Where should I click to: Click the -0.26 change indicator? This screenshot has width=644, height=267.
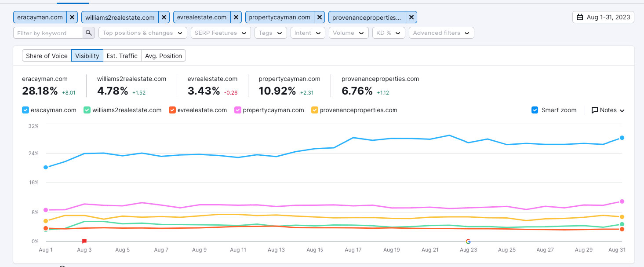[231, 93]
